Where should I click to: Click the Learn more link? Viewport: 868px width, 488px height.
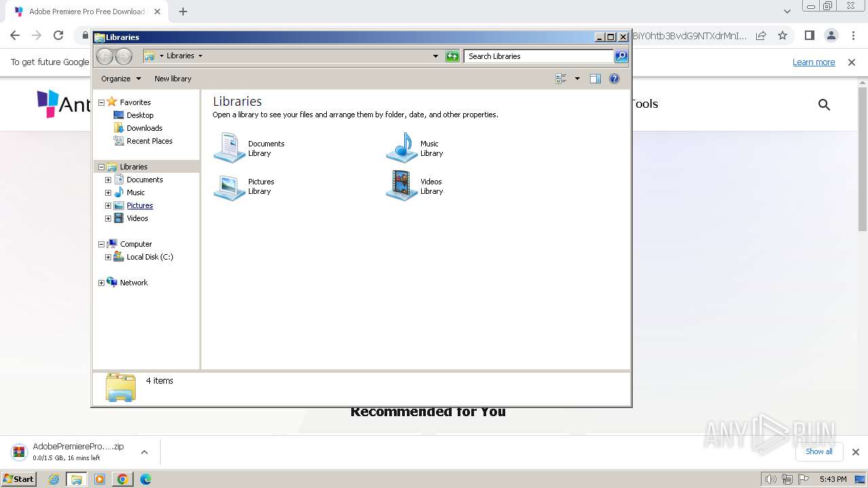point(814,62)
